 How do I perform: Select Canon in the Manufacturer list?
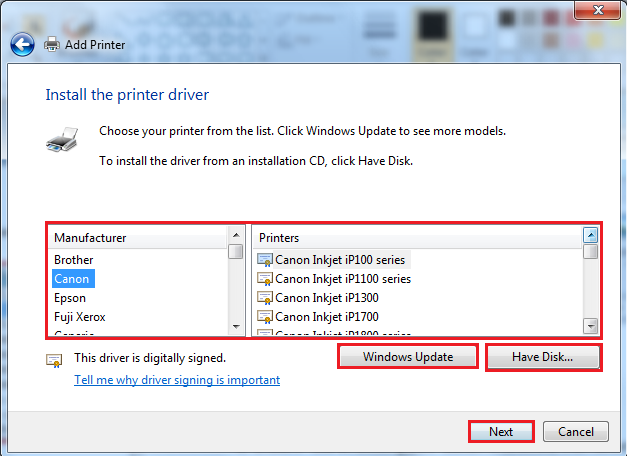(x=72, y=279)
